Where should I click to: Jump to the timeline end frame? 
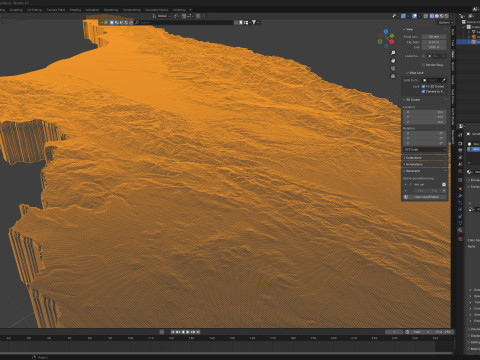coord(198,332)
